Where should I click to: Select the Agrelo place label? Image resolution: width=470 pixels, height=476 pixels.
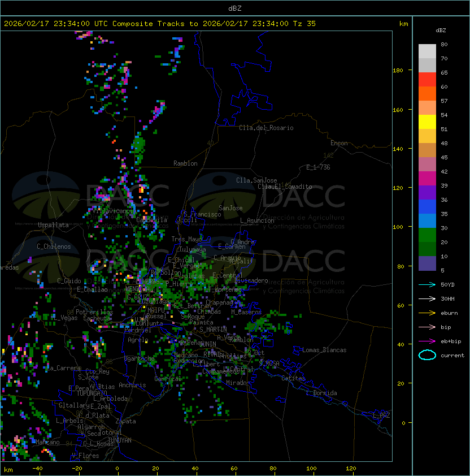coord(138,340)
